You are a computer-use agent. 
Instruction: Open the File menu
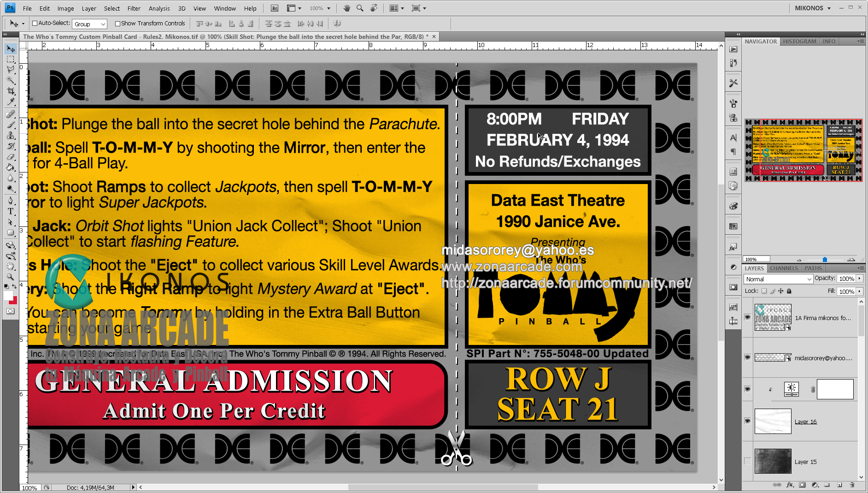click(x=27, y=8)
